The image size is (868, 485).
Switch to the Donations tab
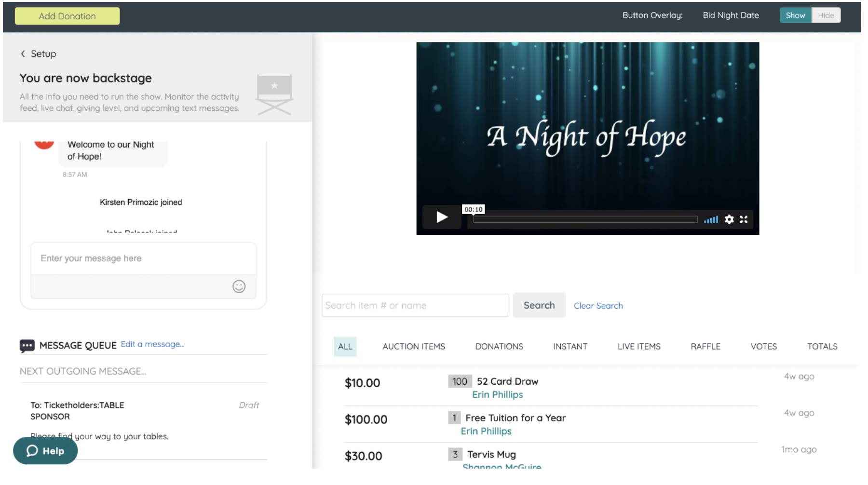pyautogui.click(x=499, y=347)
